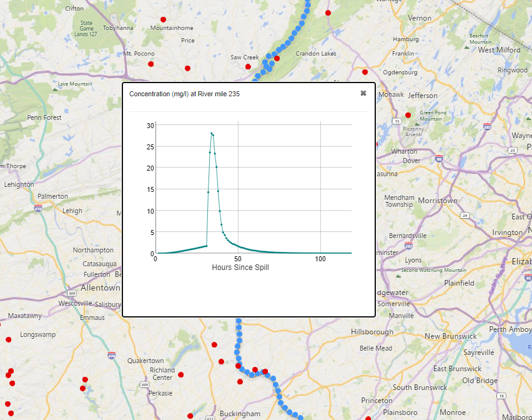Select the red marker below Mt. Pocono
The width and height of the screenshot is (532, 420).
pyautogui.click(x=151, y=64)
